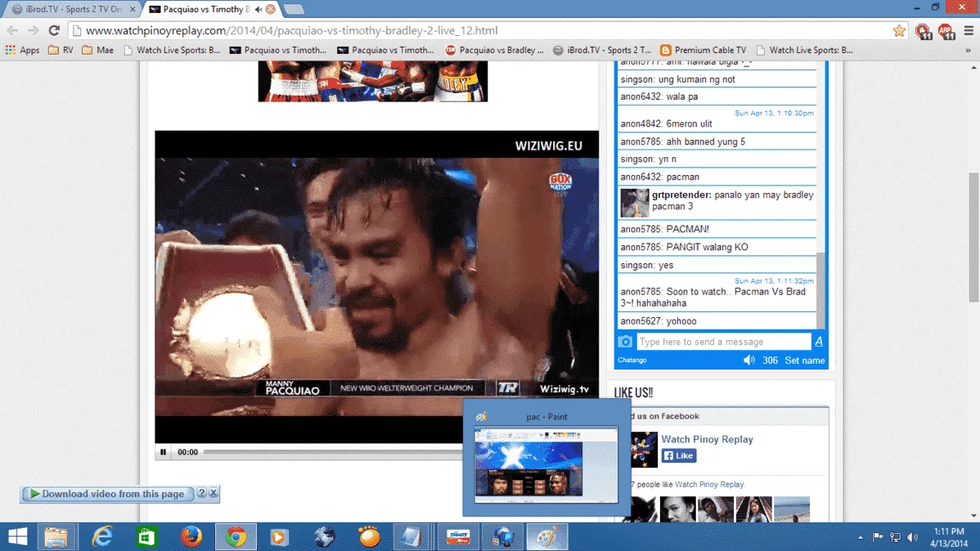Open File Explorer from taskbar

(x=56, y=536)
